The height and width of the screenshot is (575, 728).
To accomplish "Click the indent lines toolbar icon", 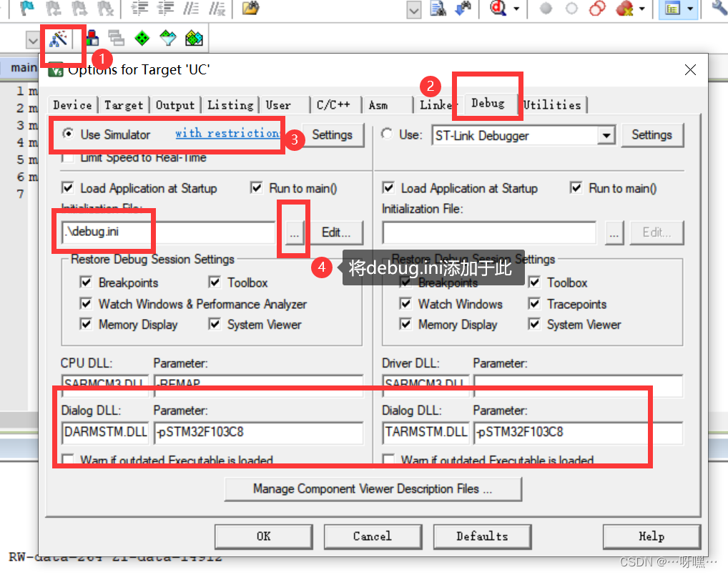I will tap(139, 8).
